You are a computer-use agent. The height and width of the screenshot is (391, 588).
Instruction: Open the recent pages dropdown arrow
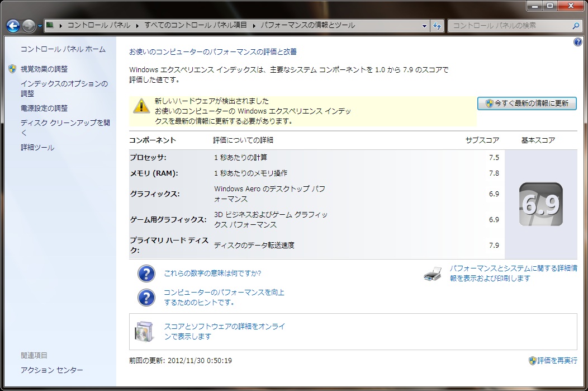pos(40,26)
